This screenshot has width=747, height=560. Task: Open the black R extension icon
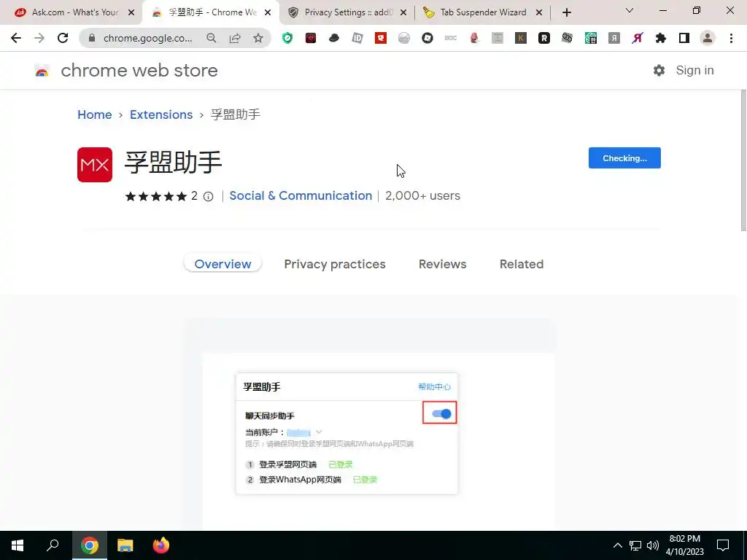coord(544,38)
